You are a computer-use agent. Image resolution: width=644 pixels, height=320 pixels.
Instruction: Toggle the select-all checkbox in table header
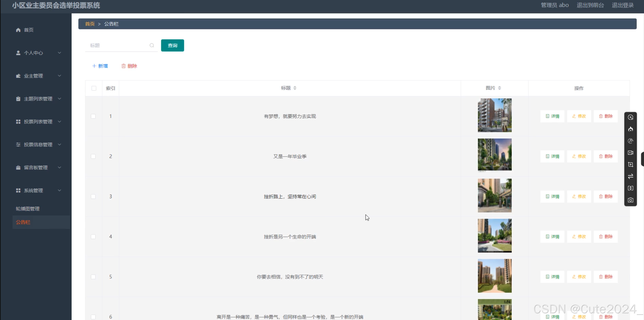pyautogui.click(x=94, y=88)
